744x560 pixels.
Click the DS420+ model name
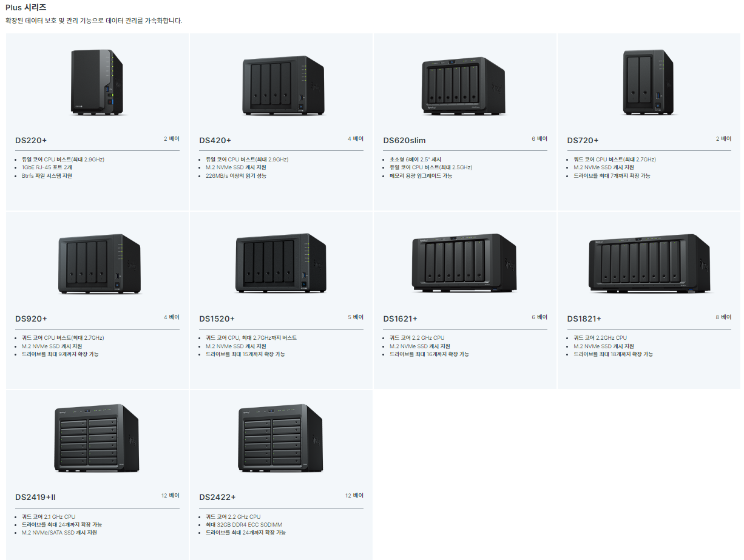[x=215, y=140]
